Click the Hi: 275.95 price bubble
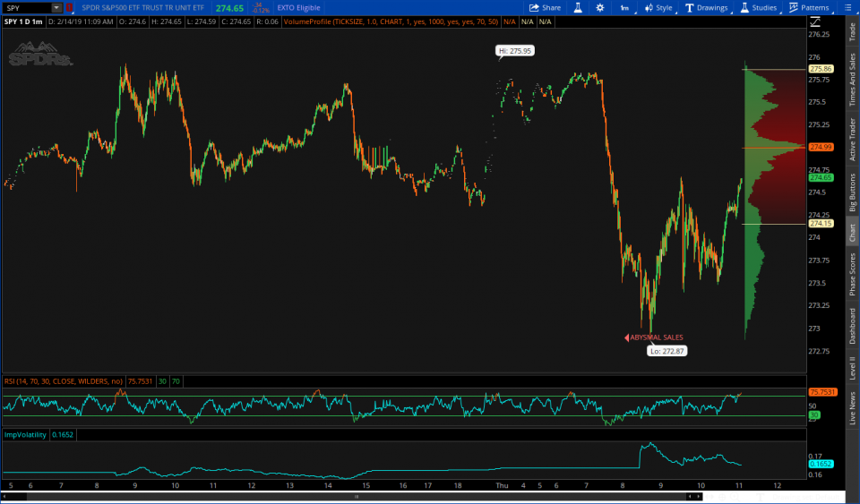 pyautogui.click(x=515, y=50)
